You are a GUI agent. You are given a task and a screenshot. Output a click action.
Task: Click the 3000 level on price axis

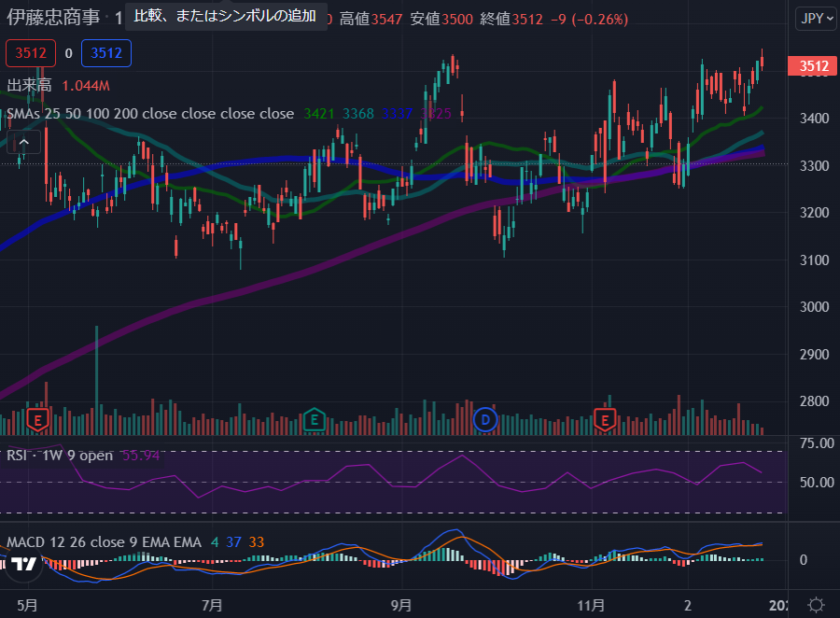813,307
